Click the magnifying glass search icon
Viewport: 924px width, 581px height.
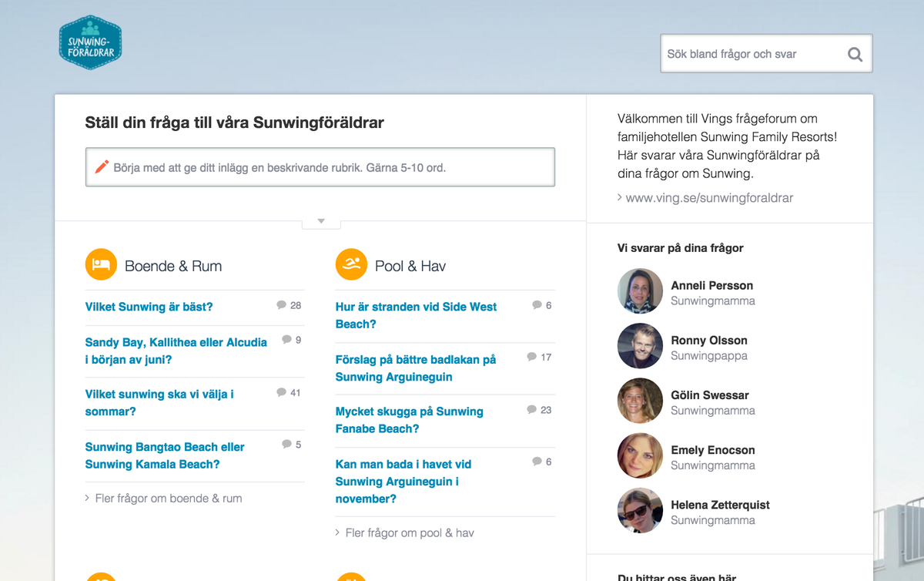click(855, 54)
